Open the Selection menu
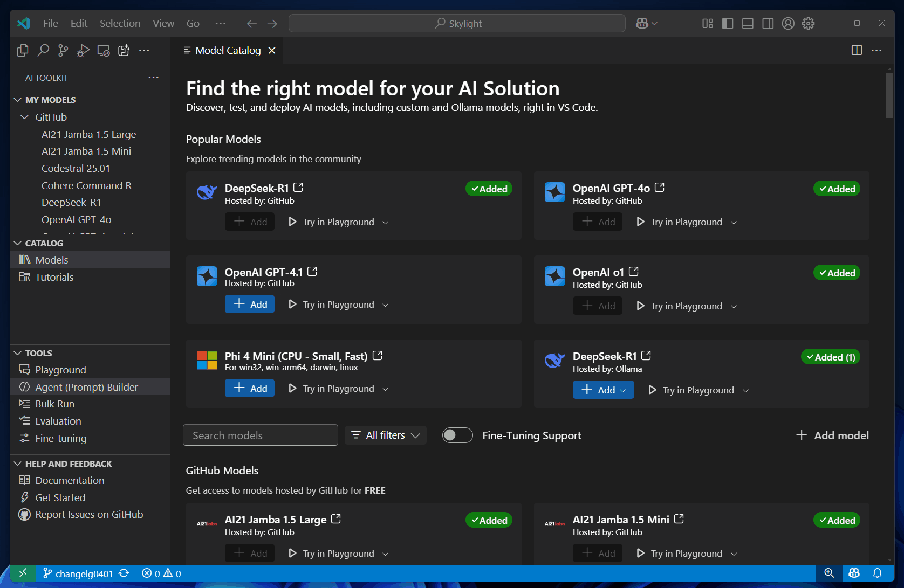Image resolution: width=904 pixels, height=588 pixels. pyautogui.click(x=120, y=23)
